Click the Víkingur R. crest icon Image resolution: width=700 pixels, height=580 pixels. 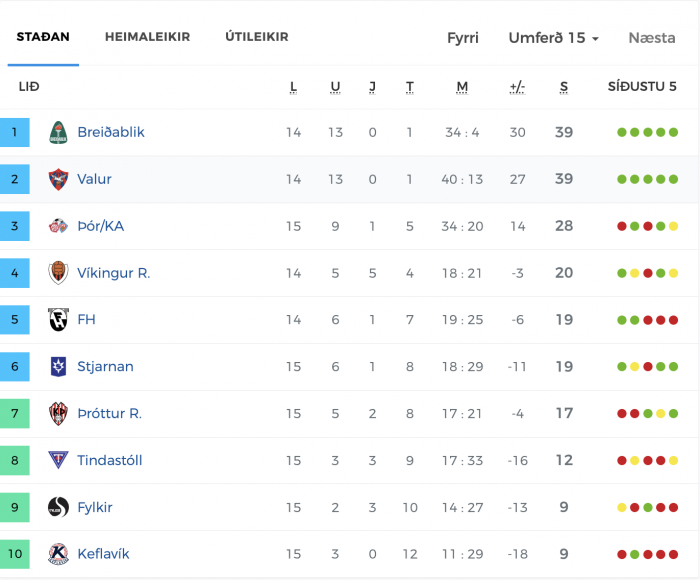click(x=58, y=273)
